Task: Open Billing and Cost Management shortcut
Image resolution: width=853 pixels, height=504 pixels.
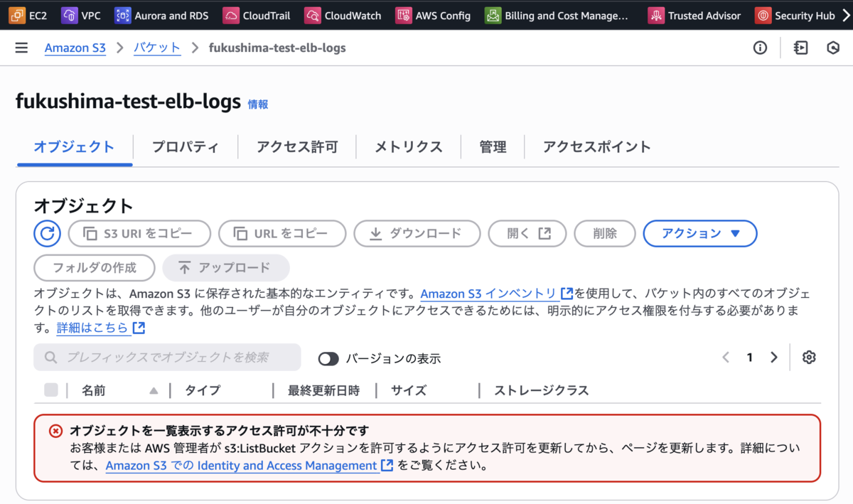Action: tap(557, 15)
